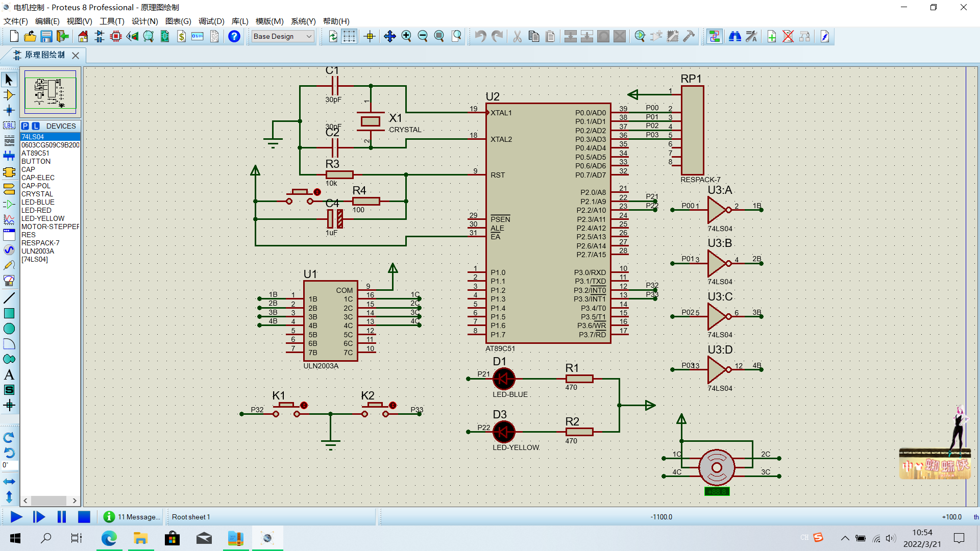Click the AT89C51 U2 chip in schematic
Screen dimensions: 980x551
coord(548,223)
